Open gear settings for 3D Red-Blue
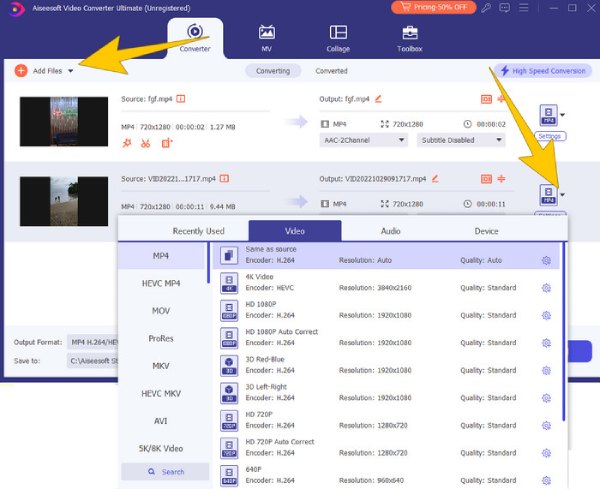Screen dimensions: 600x489 pos(546,370)
